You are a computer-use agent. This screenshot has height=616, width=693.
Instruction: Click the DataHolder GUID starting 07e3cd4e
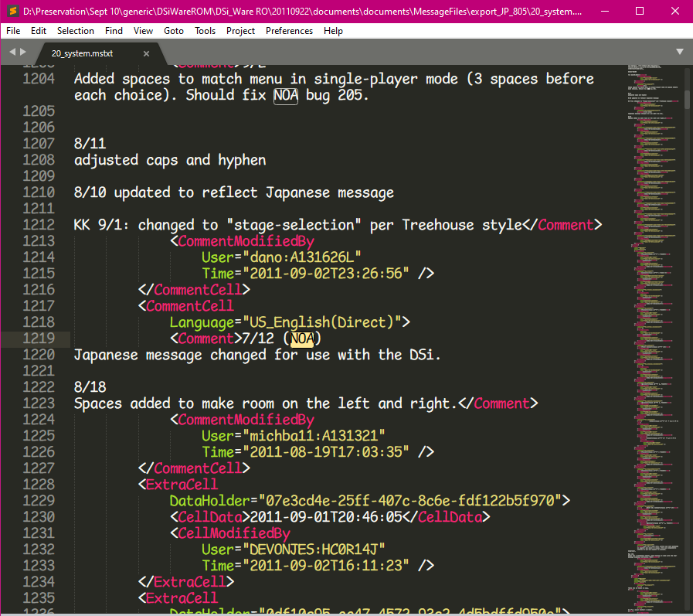tap(409, 501)
